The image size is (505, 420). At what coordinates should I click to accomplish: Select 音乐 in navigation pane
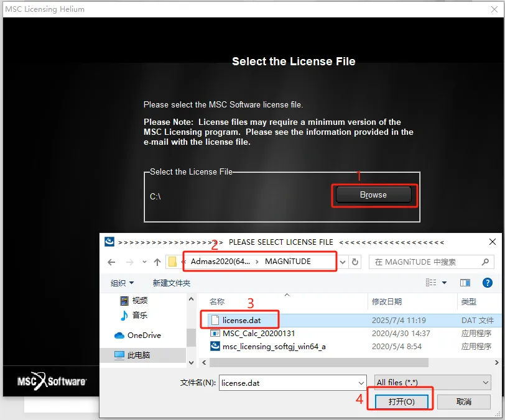pyautogui.click(x=140, y=315)
